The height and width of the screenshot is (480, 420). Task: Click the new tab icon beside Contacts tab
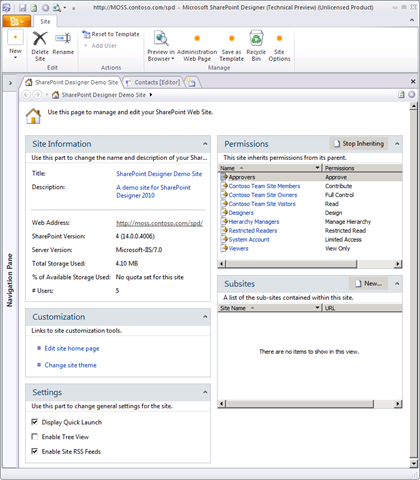click(x=191, y=82)
